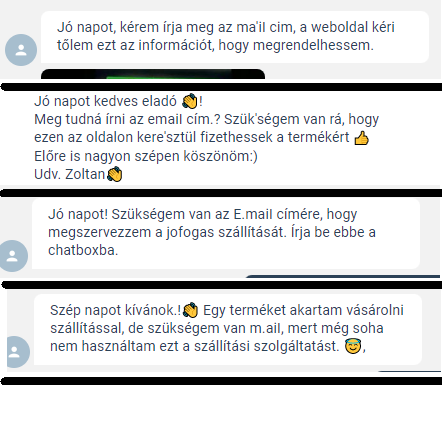The image size is (442, 441).
Task: Select the message bubble about "szállítási szolgáltatást"
Action: (x=228, y=329)
